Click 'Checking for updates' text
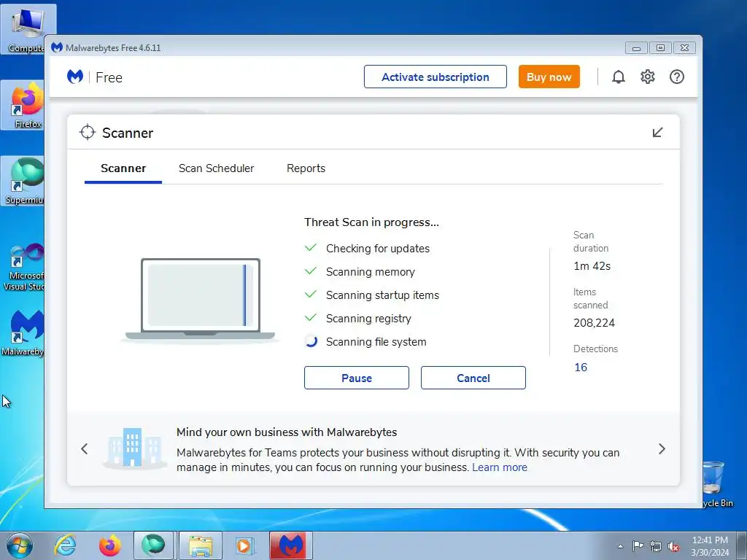Screen dimensions: 747x560 [378, 248]
